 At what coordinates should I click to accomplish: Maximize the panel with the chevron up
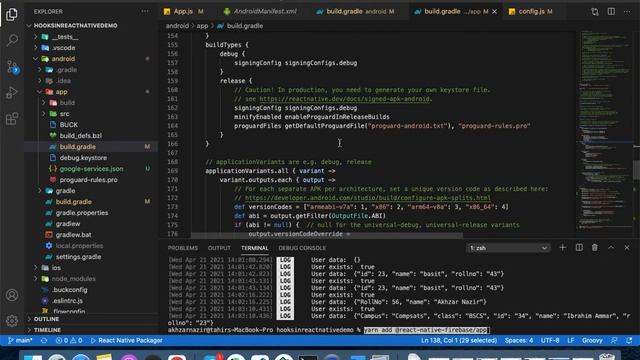click(611, 247)
